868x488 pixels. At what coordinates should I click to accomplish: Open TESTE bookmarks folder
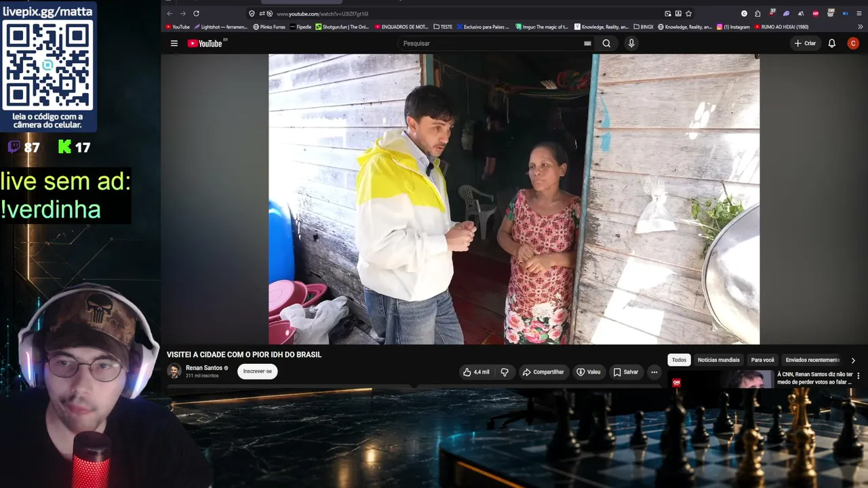point(442,27)
